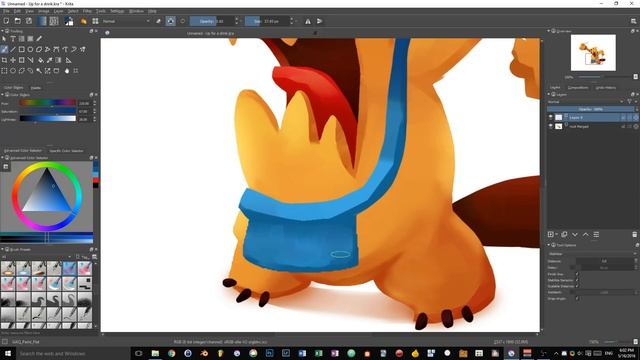Open the layer blending mode dropdown
This screenshot has height=360, width=640.
tap(585, 102)
